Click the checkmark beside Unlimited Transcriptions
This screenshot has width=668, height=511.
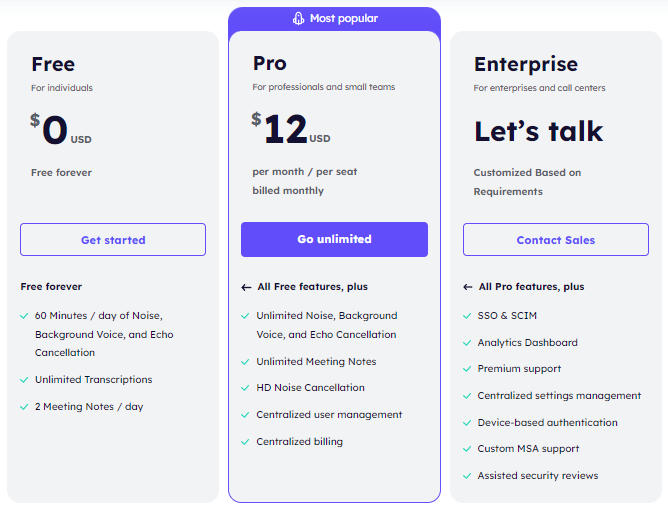(x=24, y=380)
